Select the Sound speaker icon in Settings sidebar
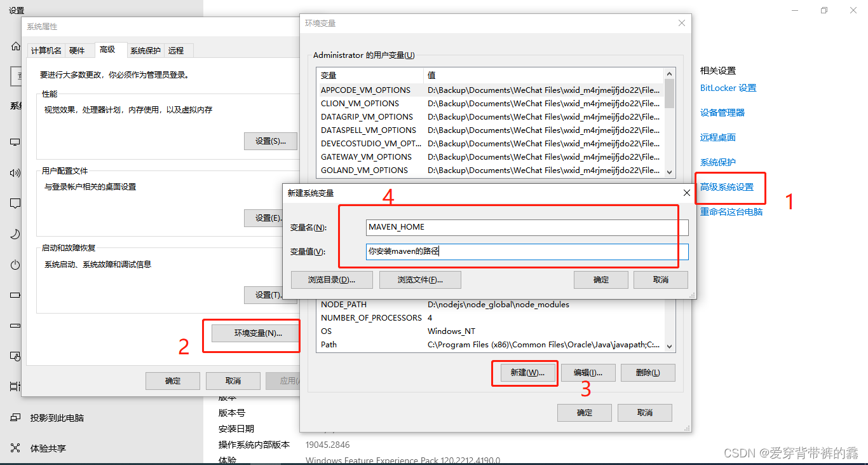The image size is (868, 465). point(15,173)
